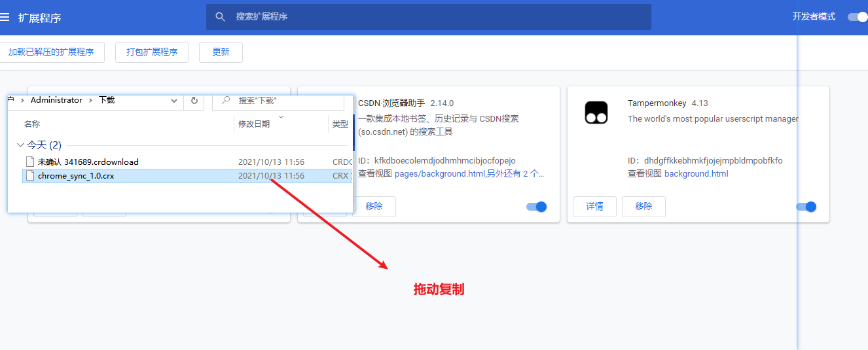Open 详情 for Tampermonkey
Viewport: 868px width, 350px height.
(594, 207)
